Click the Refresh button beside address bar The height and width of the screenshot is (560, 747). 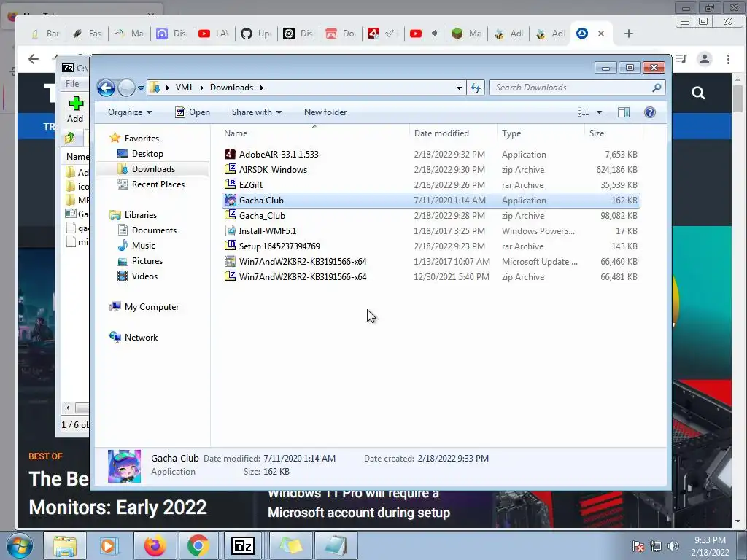476,87
